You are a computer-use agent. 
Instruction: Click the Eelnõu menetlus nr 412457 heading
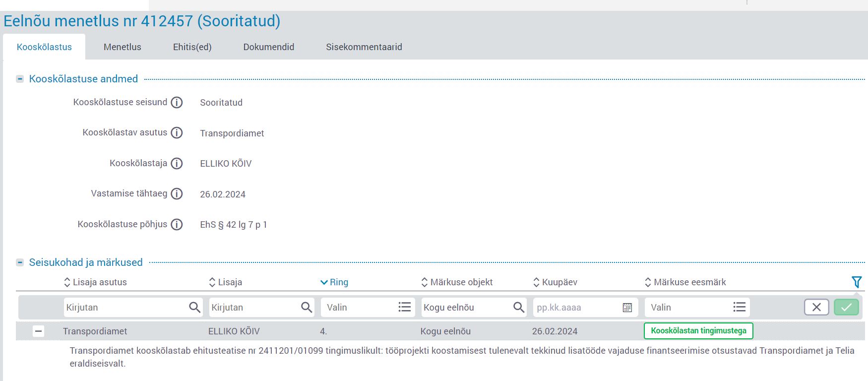142,21
